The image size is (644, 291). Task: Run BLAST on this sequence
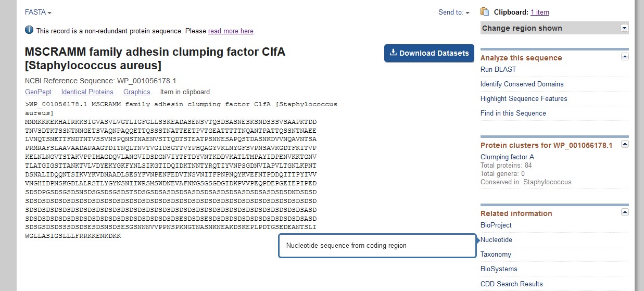coord(498,69)
